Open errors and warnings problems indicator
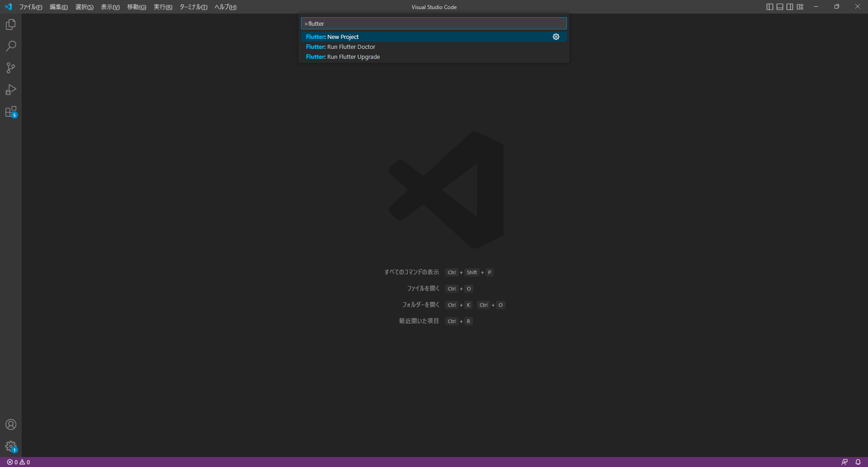 [19, 462]
